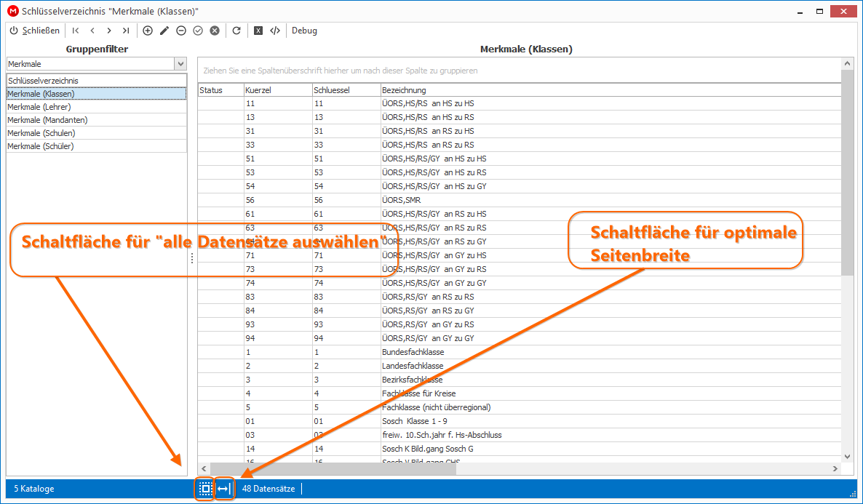This screenshot has height=504, width=863.
Task: Jump to last record navigation icon
Action: click(126, 31)
